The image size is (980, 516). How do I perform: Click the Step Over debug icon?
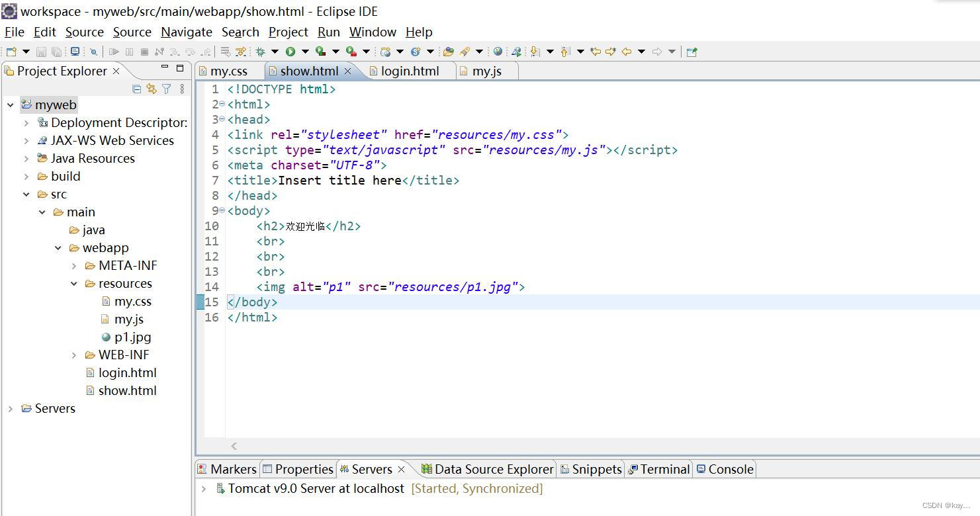click(x=190, y=52)
